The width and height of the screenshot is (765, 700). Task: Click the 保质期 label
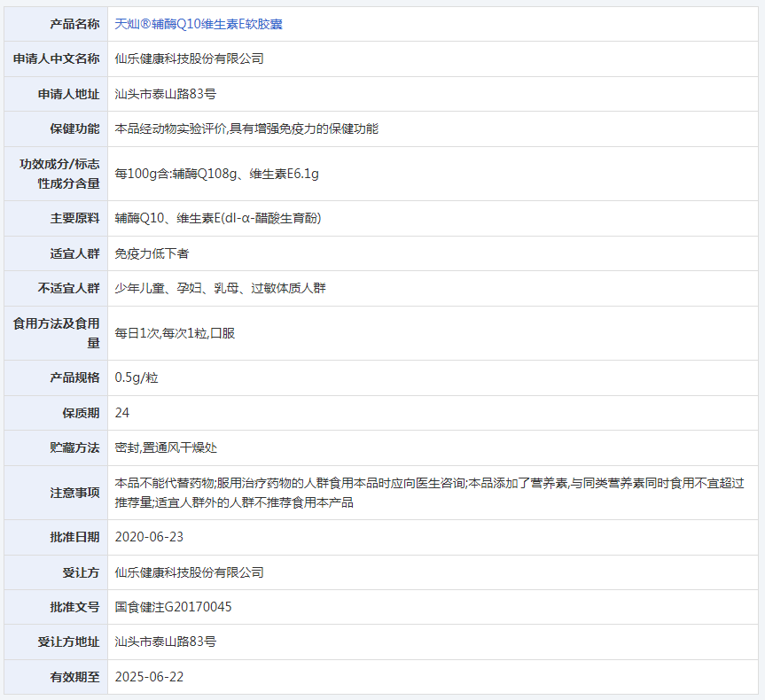81,413
